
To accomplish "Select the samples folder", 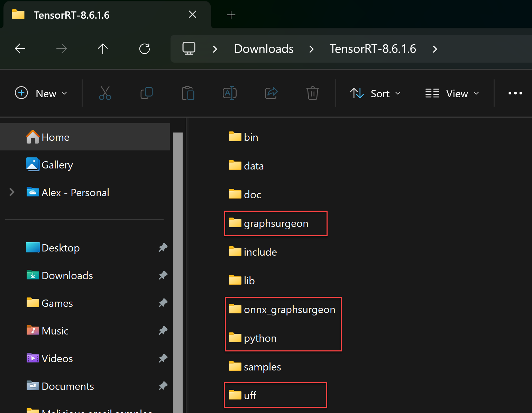I will pyautogui.click(x=255, y=367).
